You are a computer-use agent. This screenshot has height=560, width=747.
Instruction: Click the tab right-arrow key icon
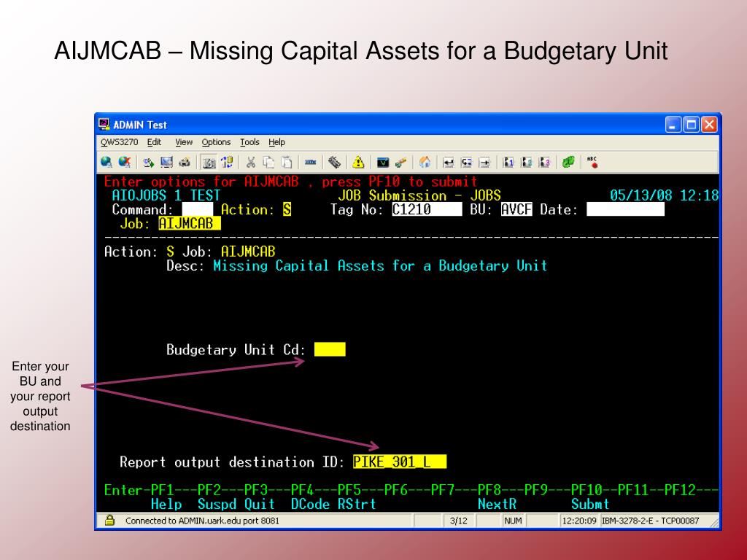(484, 163)
